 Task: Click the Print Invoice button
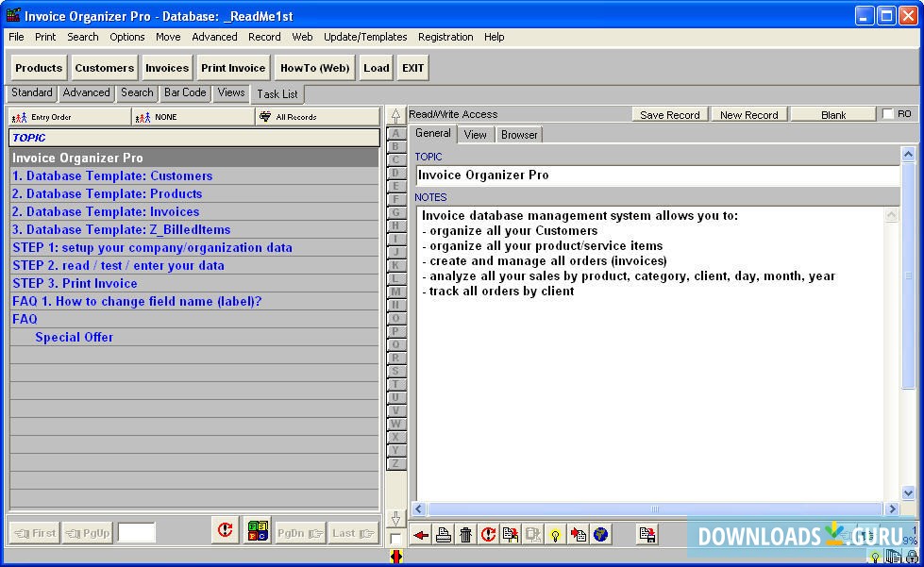(x=233, y=68)
